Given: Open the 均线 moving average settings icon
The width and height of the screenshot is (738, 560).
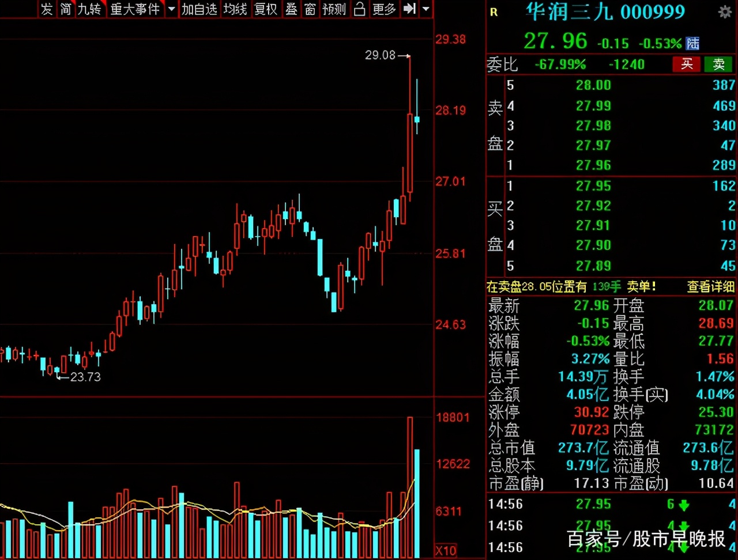Looking at the screenshot, I should [x=235, y=9].
